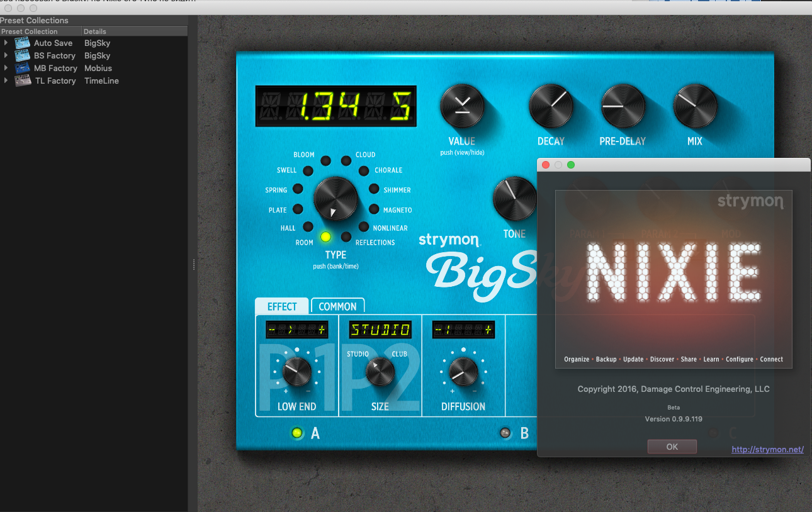Select the NONLINEAR reverb type LED
Viewport: 812px width, 512px height.
click(364, 226)
